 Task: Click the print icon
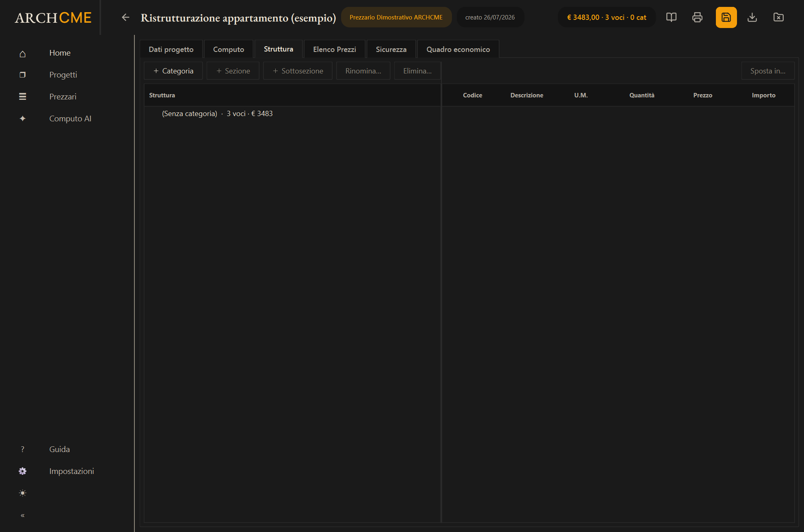(697, 17)
